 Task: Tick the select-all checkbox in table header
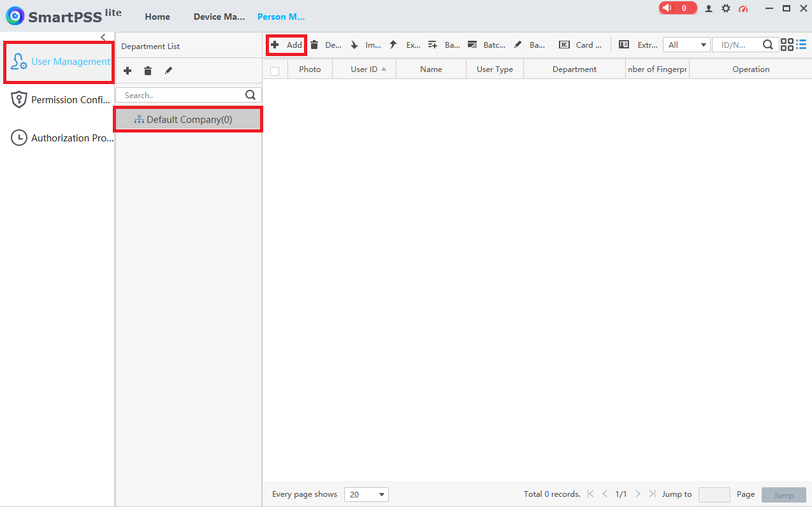click(x=275, y=71)
